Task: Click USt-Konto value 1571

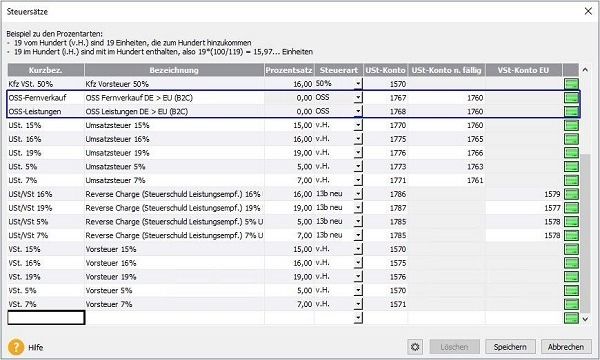Action: [x=398, y=305]
